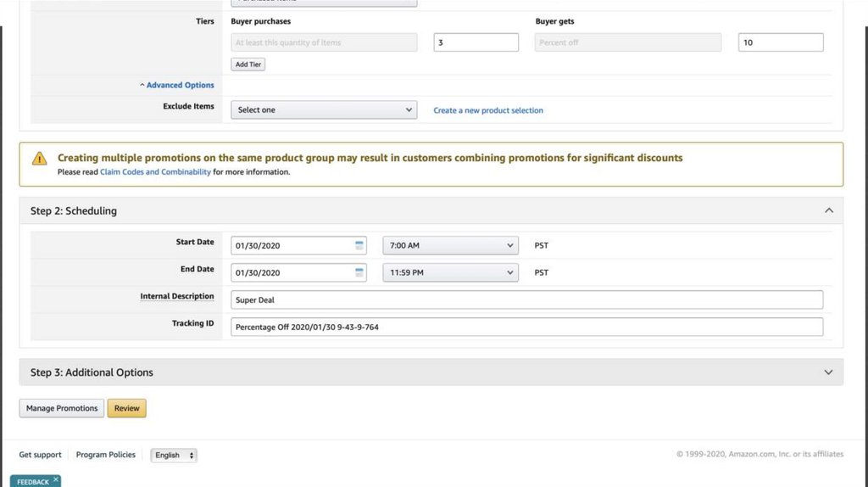The width and height of the screenshot is (868, 487).
Task: Change the English language selector
Action: point(174,455)
